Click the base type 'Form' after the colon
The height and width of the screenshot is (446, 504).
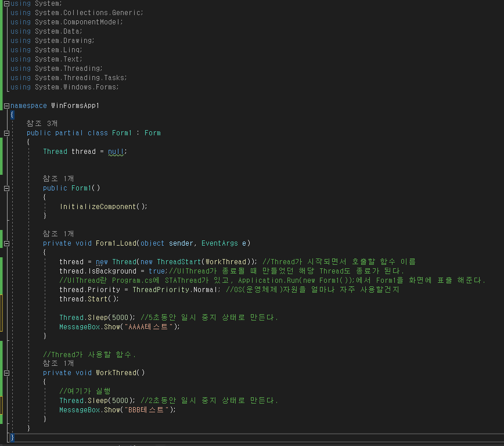pyautogui.click(x=153, y=133)
